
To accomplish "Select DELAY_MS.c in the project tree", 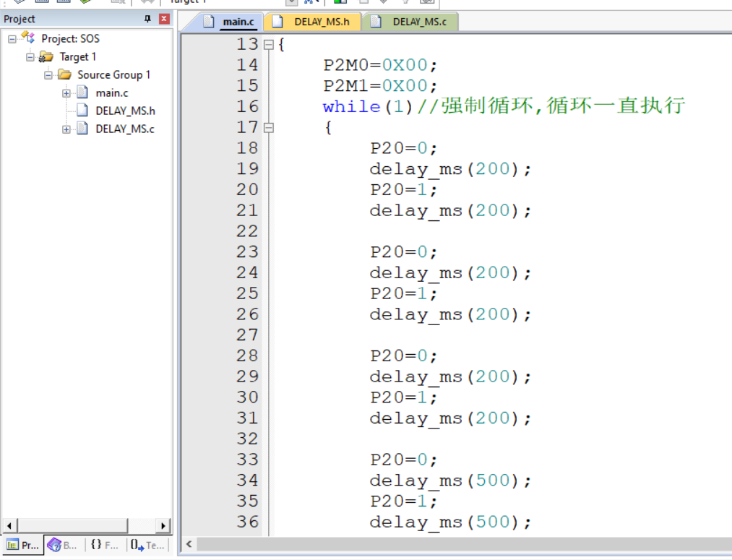I will click(124, 129).
